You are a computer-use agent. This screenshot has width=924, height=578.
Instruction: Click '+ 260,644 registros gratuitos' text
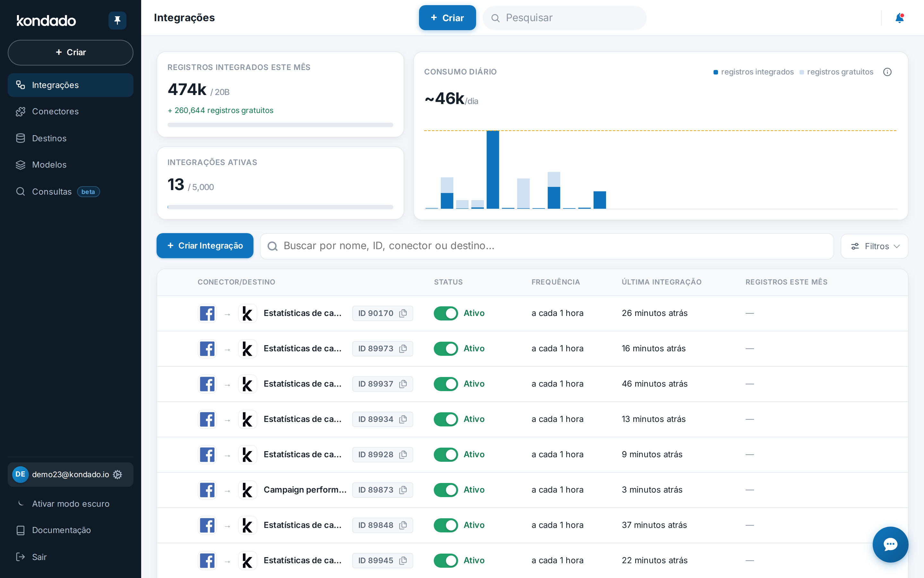(x=220, y=110)
